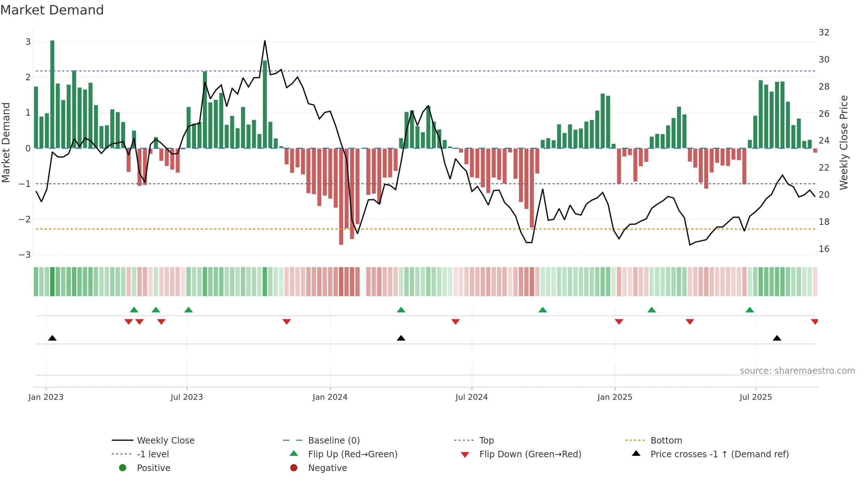This screenshot has height=488, width=868.
Task: Toggle the -1 level legend entry
Action: pos(140,454)
